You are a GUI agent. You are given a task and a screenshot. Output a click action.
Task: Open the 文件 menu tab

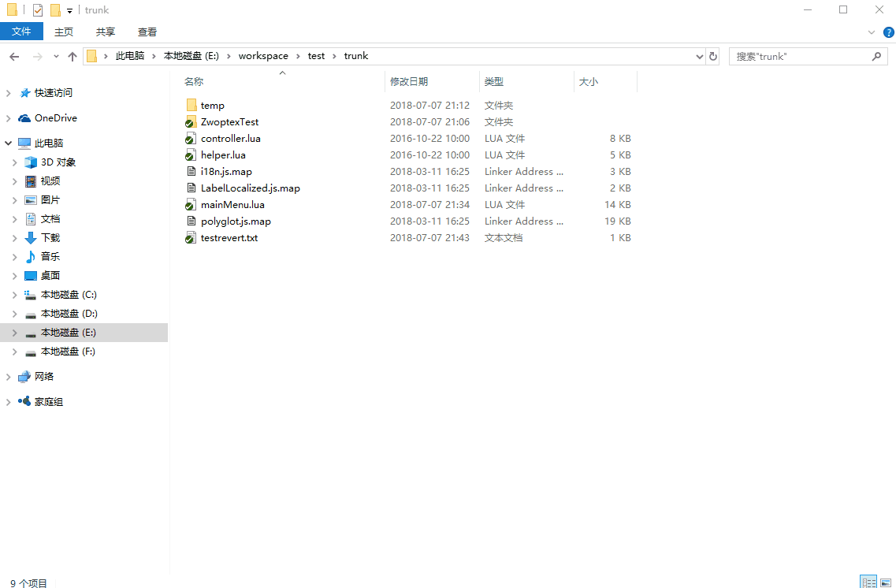[x=21, y=32]
